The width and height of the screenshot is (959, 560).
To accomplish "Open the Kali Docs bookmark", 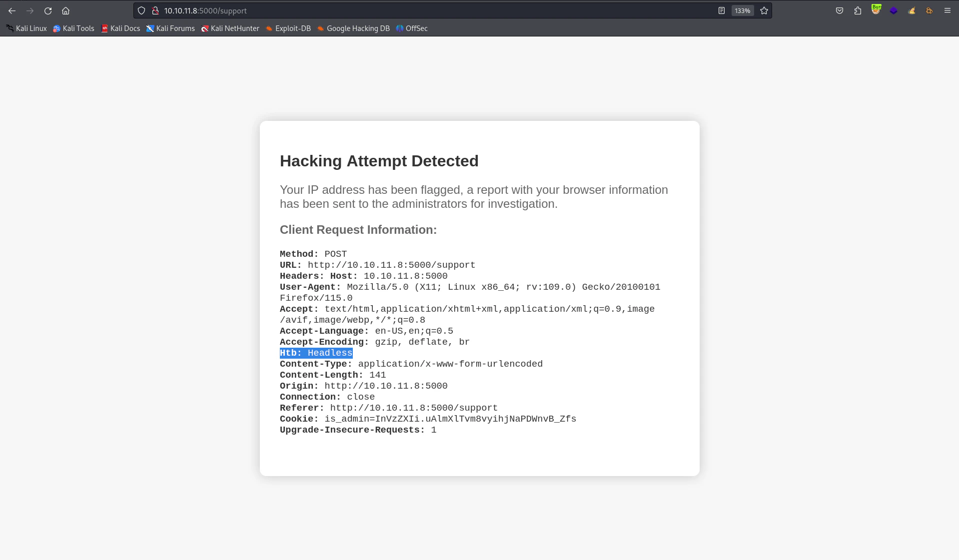I will tap(120, 28).
